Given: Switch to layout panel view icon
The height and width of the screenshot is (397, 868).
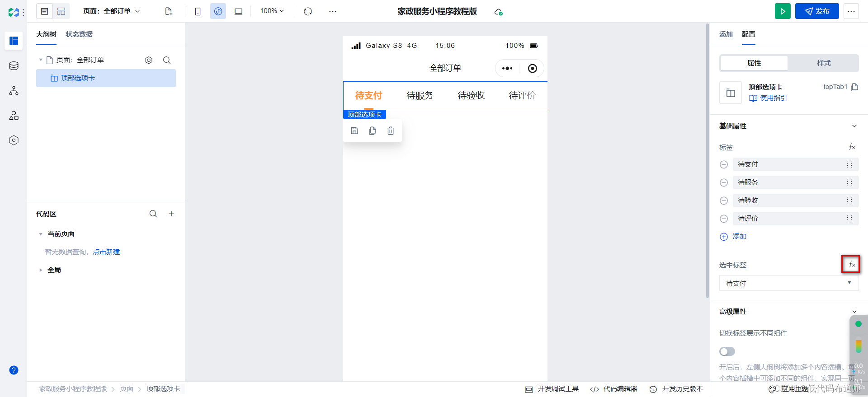Looking at the screenshot, I should pyautogui.click(x=61, y=11).
